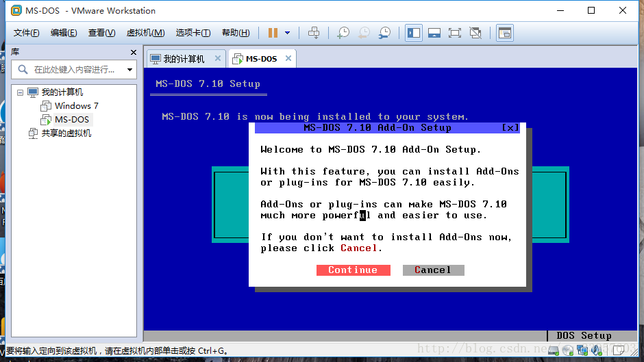This screenshot has height=362, width=644.
Task: Click the library search magnifier icon
Action: point(23,69)
